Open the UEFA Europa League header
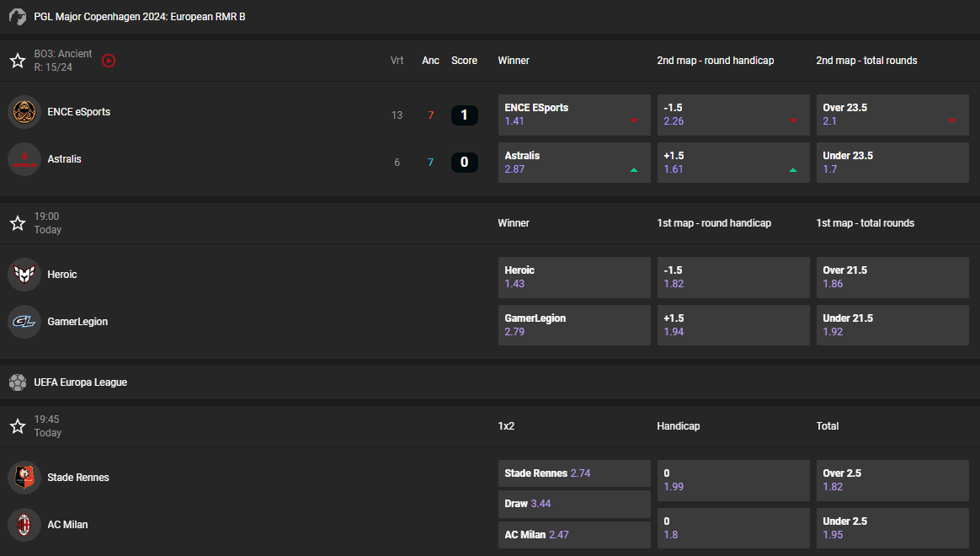Image resolution: width=980 pixels, height=556 pixels. (81, 382)
